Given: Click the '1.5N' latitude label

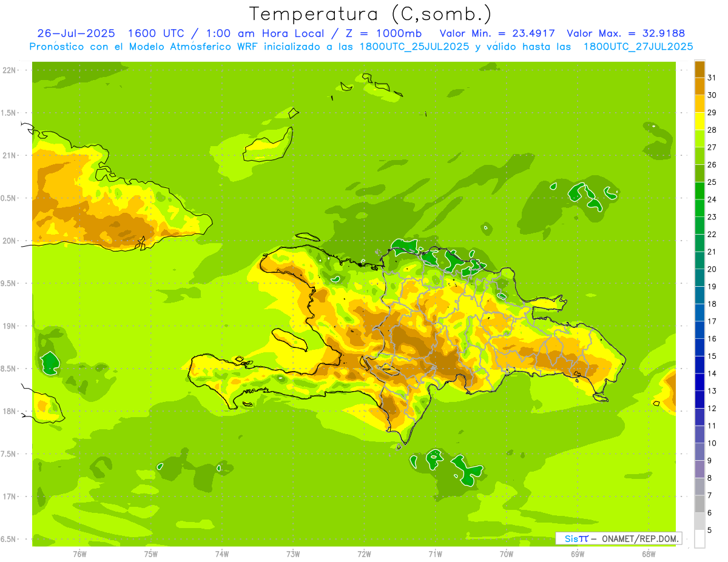Looking at the screenshot, I should point(8,113).
